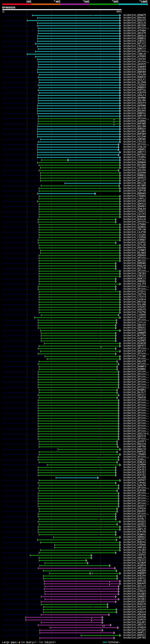Select hit UniRef100_A5C675
150x644 pixels.
point(135,33)
